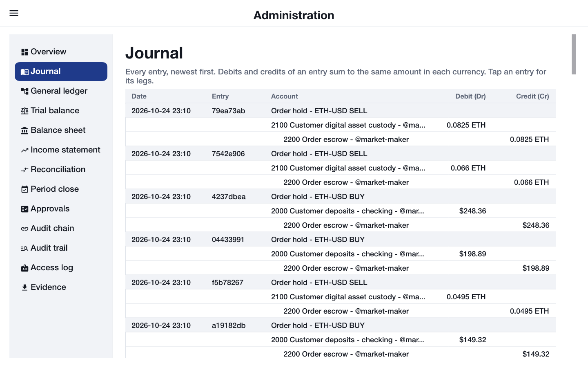
Task: Click the Access log badge icon
Action: pos(24,268)
